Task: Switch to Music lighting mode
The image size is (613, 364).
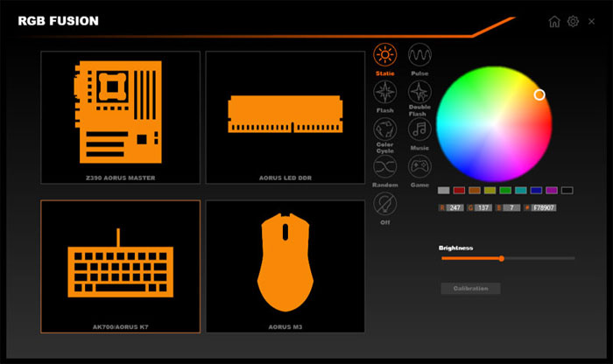Action: click(419, 129)
